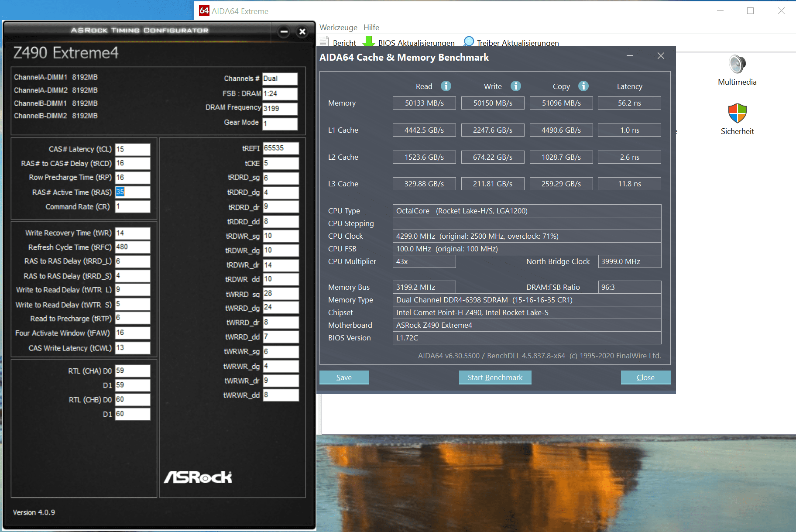Open the Sicherheit shield icon
This screenshot has width=796, height=532.
coord(737,113)
